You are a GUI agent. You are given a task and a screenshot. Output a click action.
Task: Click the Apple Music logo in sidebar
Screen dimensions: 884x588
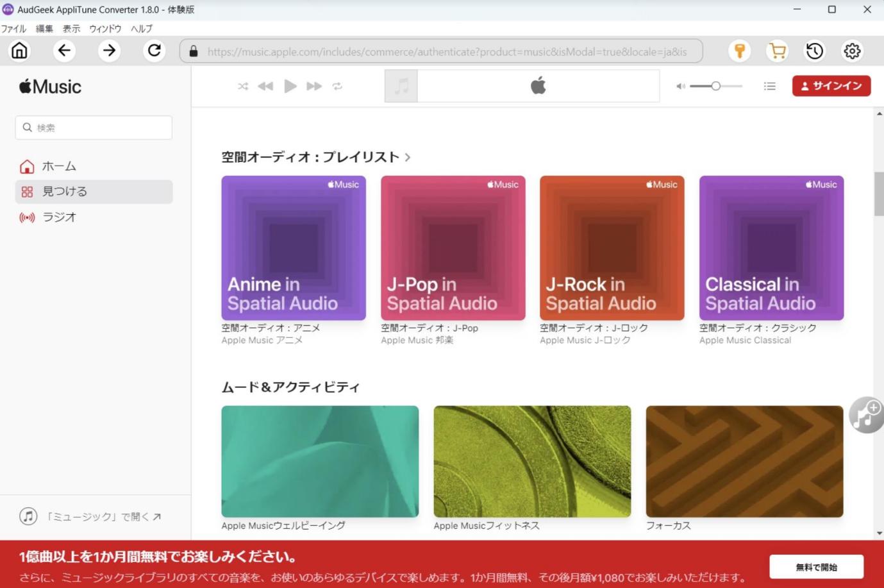[50, 87]
